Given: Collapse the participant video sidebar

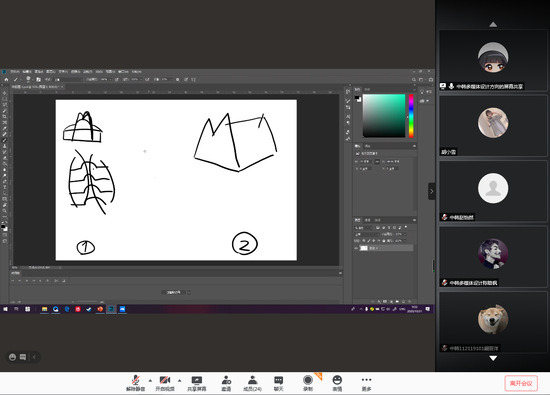Looking at the screenshot, I should [x=432, y=191].
